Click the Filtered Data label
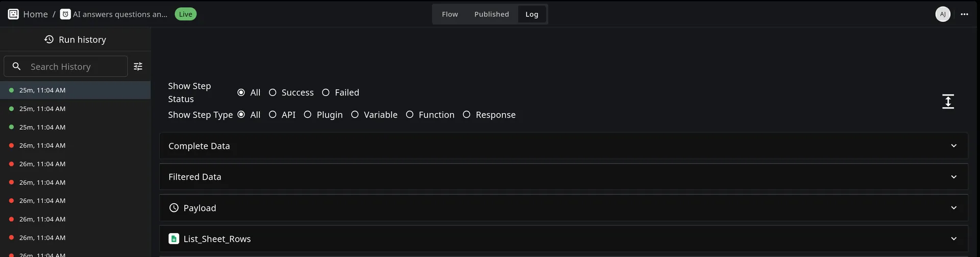Image resolution: width=980 pixels, height=257 pixels. point(195,177)
